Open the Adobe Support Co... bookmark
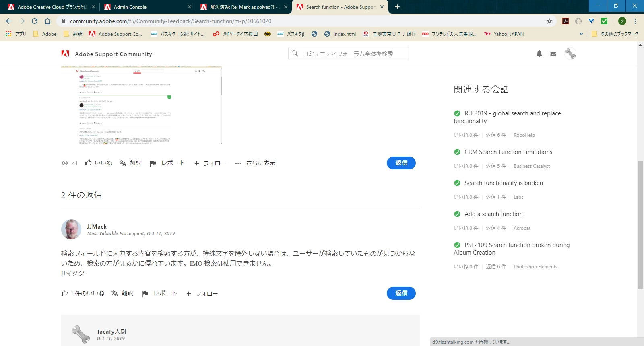 [116, 34]
